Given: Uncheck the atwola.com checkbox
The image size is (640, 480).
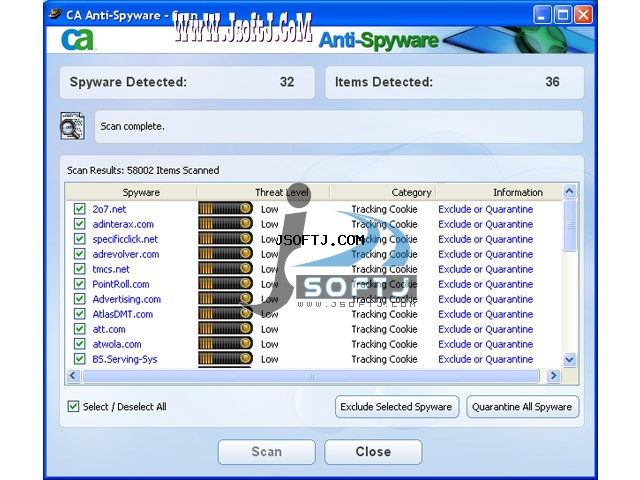Looking at the screenshot, I should tap(80, 344).
